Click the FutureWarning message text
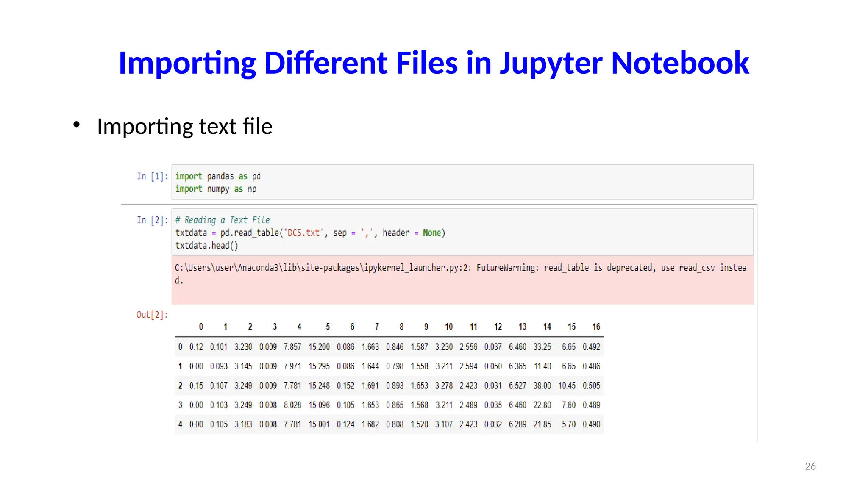The width and height of the screenshot is (868, 488). point(461,274)
